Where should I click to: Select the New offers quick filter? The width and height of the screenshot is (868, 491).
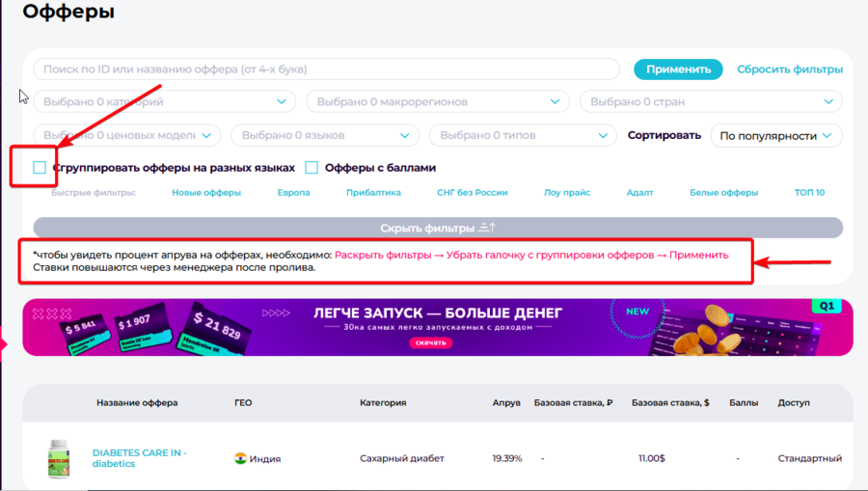coord(206,193)
